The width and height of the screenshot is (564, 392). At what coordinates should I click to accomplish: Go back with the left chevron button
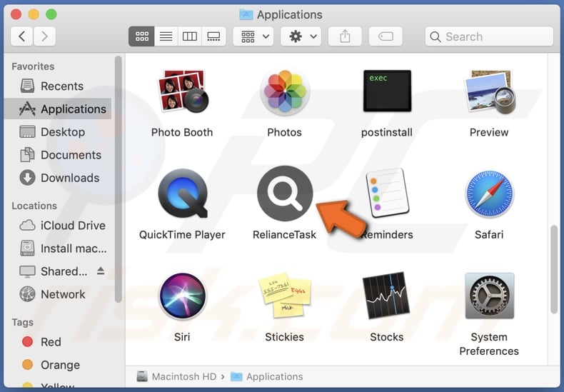(22, 36)
